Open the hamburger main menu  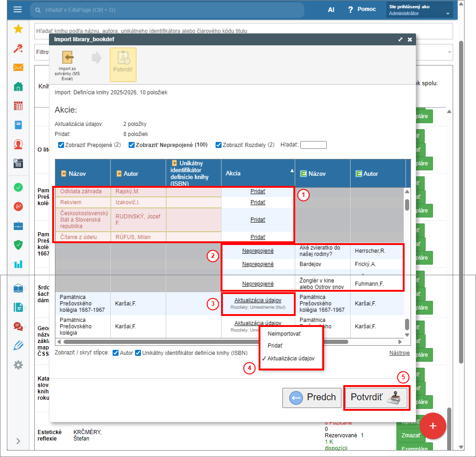(18, 10)
